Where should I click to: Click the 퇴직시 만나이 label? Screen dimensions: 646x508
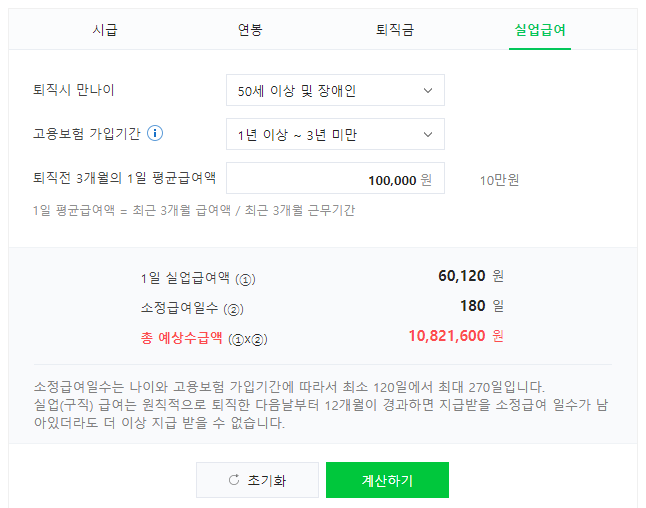tap(74, 90)
